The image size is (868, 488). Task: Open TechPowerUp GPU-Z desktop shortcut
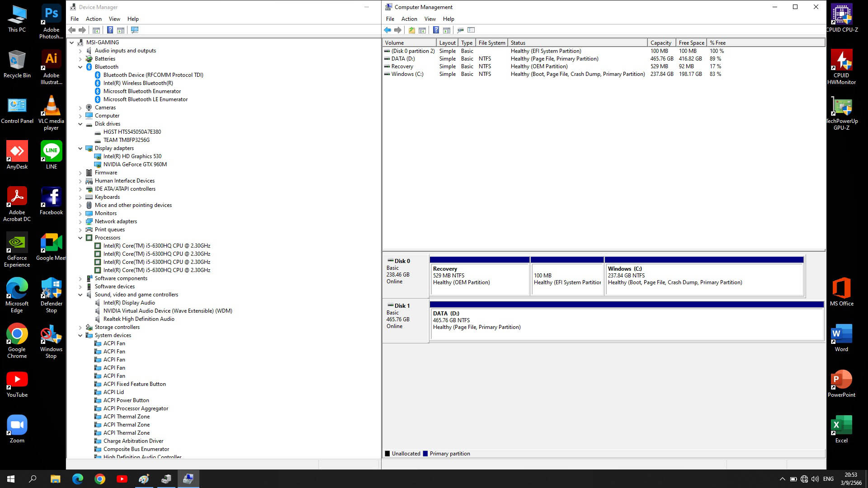point(841,113)
